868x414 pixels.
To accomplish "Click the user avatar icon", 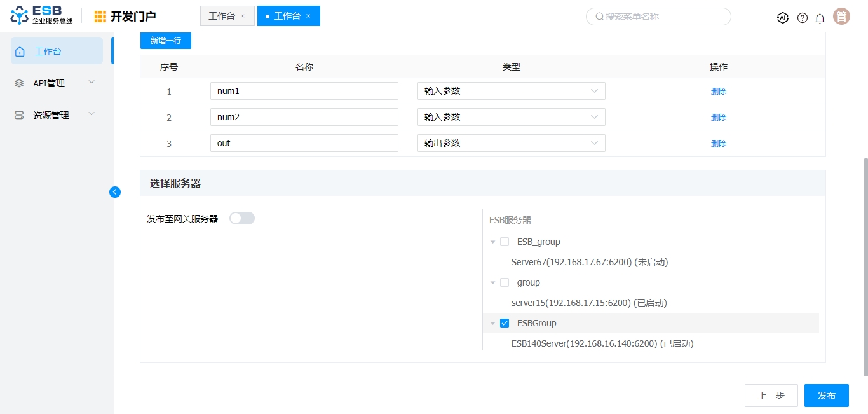I will point(841,17).
